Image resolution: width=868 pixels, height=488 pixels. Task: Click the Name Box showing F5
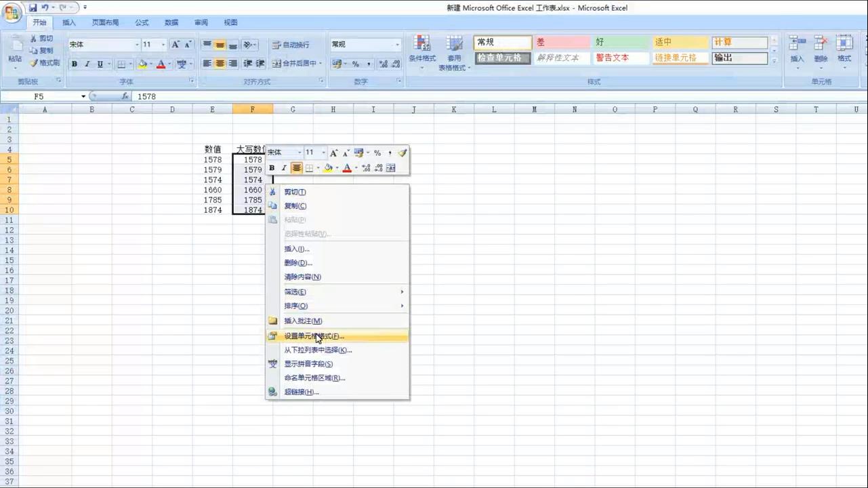41,96
